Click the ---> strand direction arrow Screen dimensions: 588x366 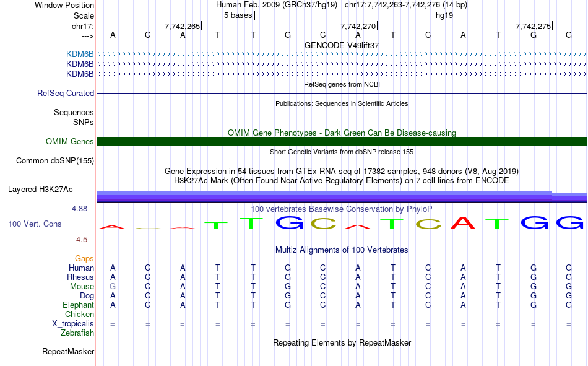pos(87,36)
